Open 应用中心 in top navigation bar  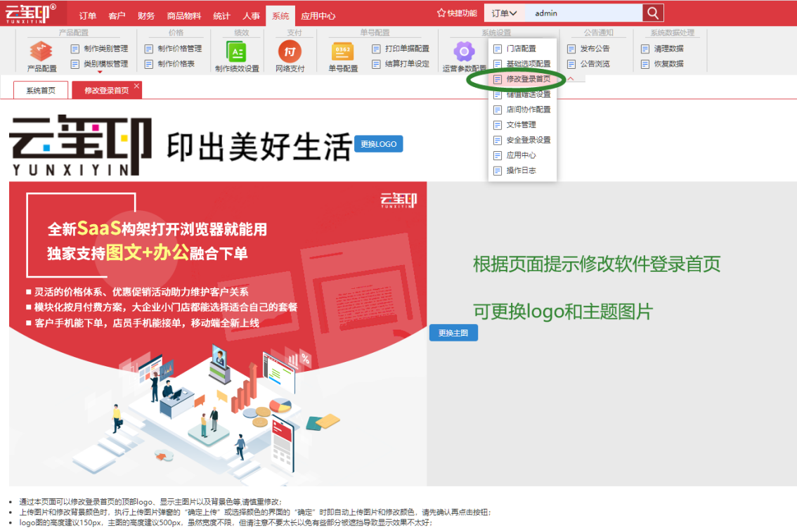pos(318,15)
